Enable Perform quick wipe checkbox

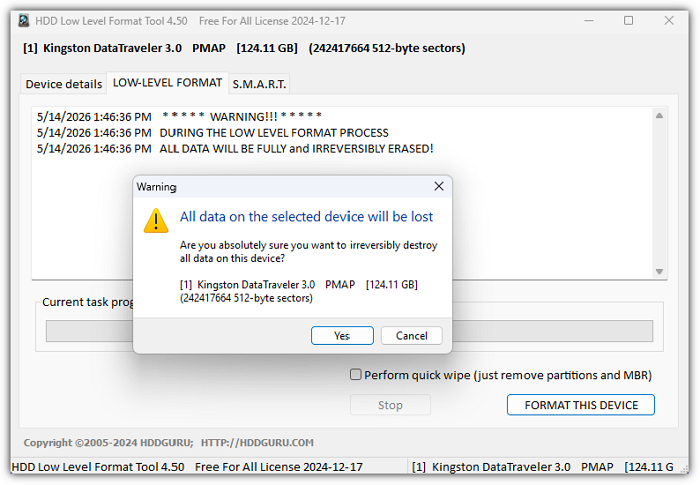pos(355,374)
